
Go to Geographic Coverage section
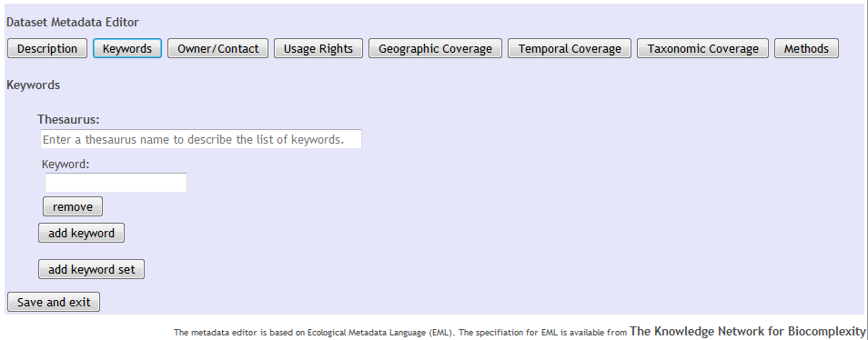(x=435, y=49)
